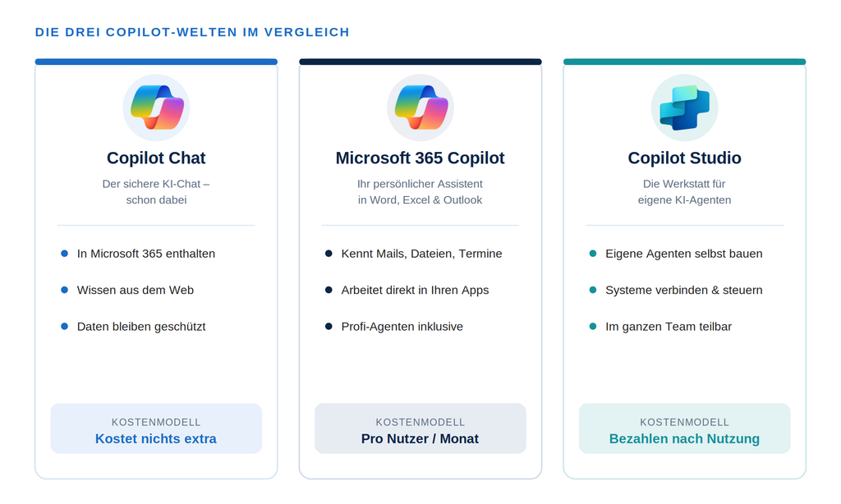Click heading 'Die drei Copilot-Welten im Vergleich'
The width and height of the screenshot is (841, 504).
(192, 32)
